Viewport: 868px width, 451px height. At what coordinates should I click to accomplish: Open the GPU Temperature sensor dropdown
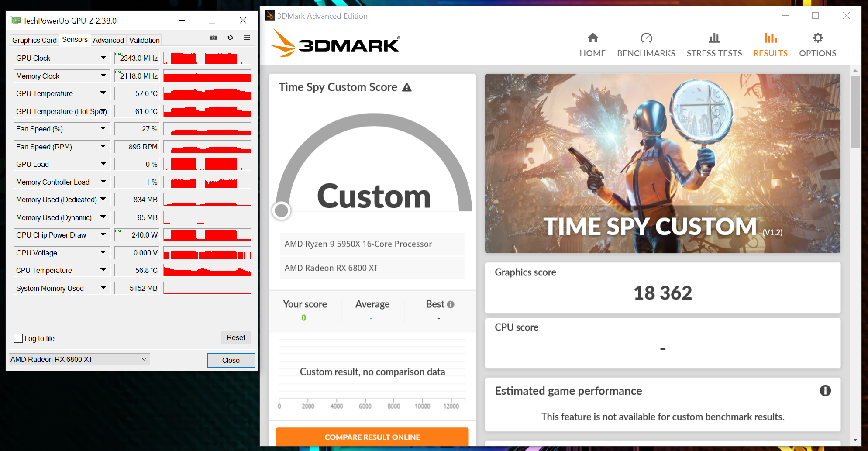click(x=103, y=93)
